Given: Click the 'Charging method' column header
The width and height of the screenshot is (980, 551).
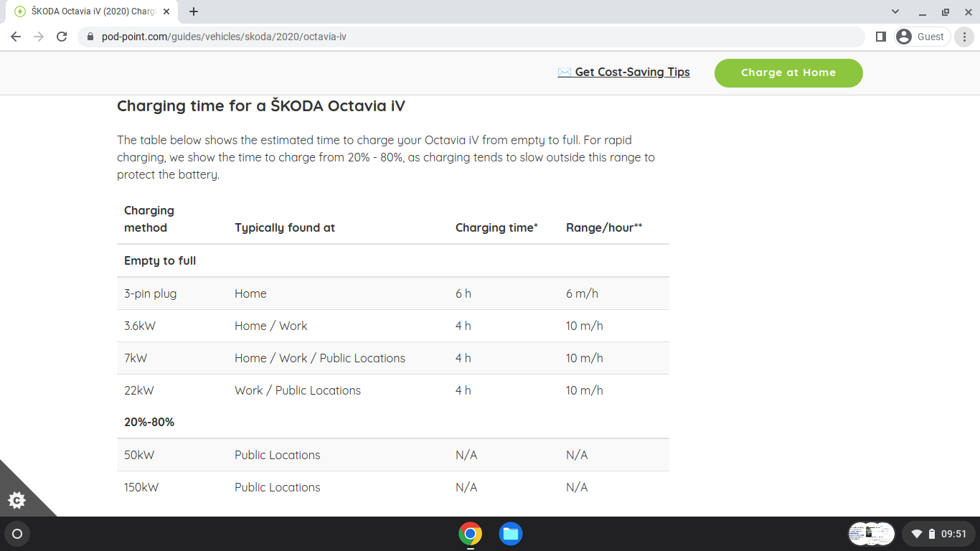Looking at the screenshot, I should click(x=149, y=219).
